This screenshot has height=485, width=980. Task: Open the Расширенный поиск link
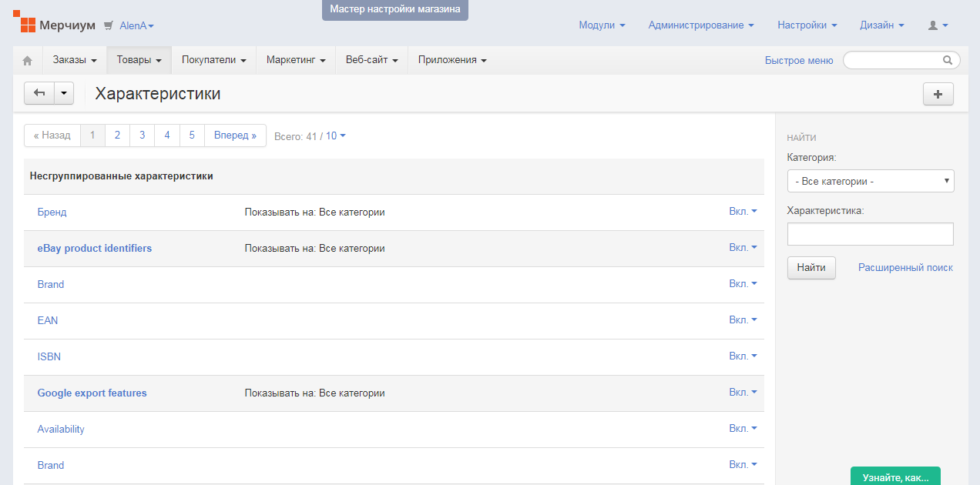click(905, 268)
